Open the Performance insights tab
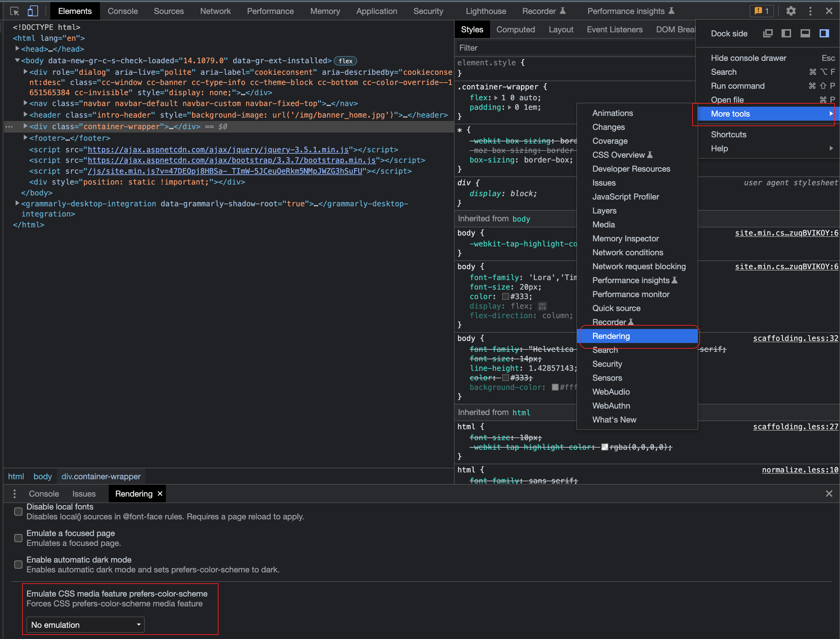The height and width of the screenshot is (639, 840). coord(631,11)
